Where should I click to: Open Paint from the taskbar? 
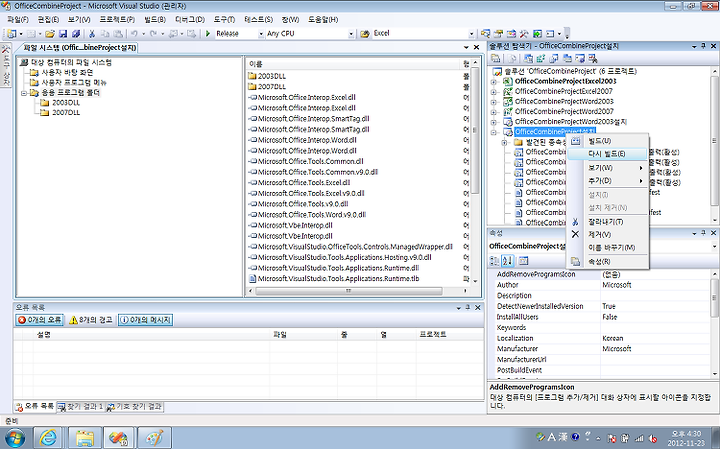(154, 438)
